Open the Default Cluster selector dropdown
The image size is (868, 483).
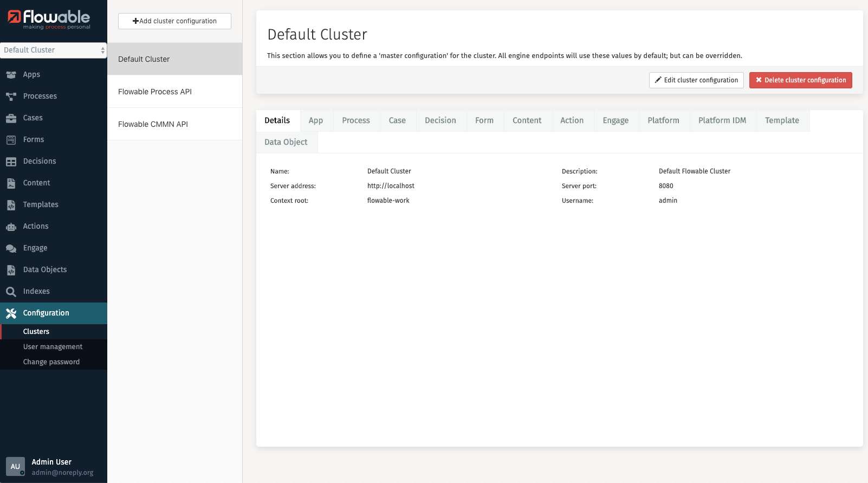point(53,50)
